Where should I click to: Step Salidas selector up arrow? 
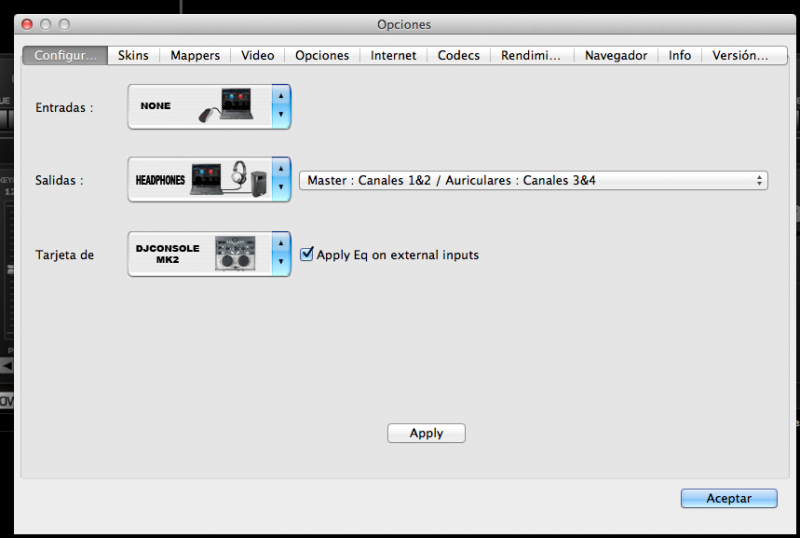pyautogui.click(x=281, y=169)
